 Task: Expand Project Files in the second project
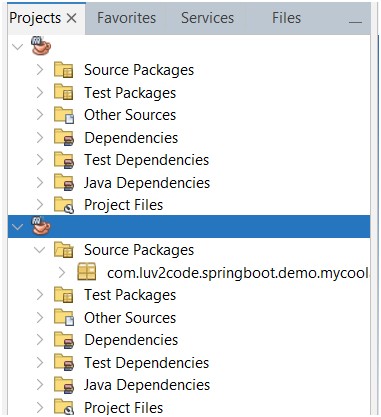click(x=40, y=407)
